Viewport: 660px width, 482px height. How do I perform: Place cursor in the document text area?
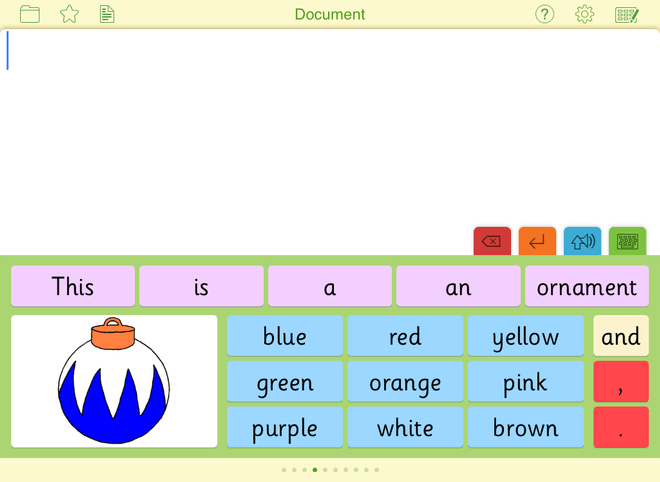(x=330, y=130)
